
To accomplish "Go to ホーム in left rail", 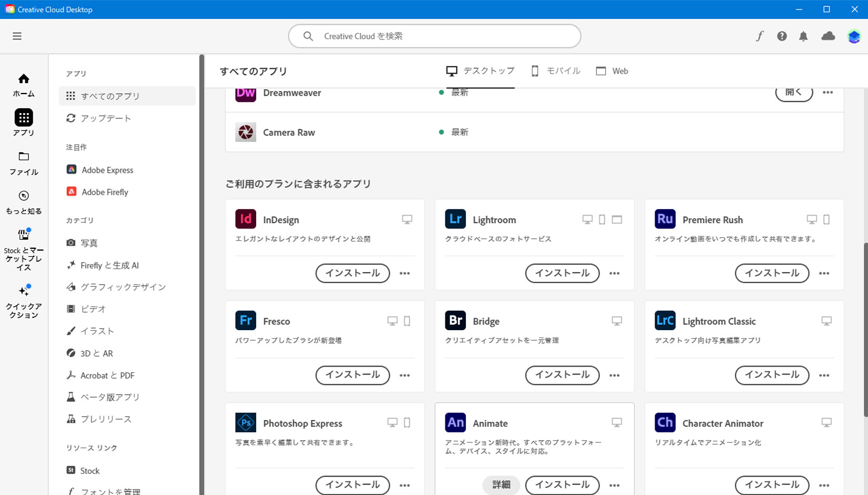I will (24, 85).
